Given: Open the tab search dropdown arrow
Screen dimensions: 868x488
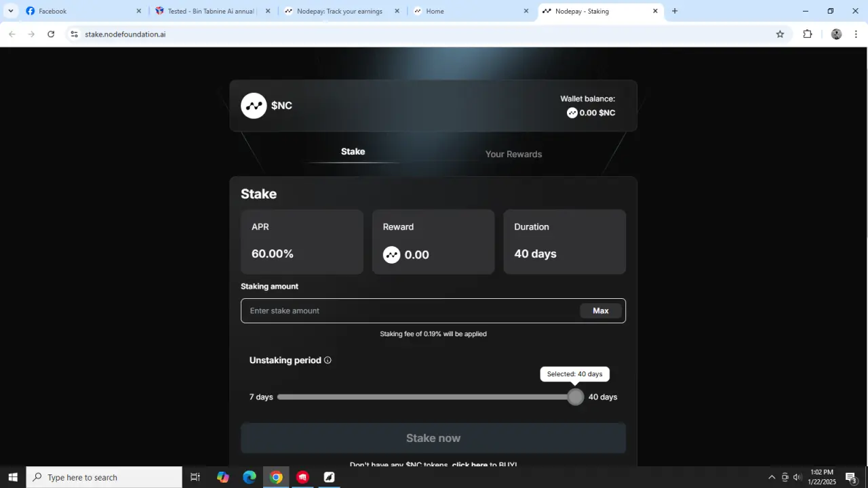Looking at the screenshot, I should click(11, 11).
